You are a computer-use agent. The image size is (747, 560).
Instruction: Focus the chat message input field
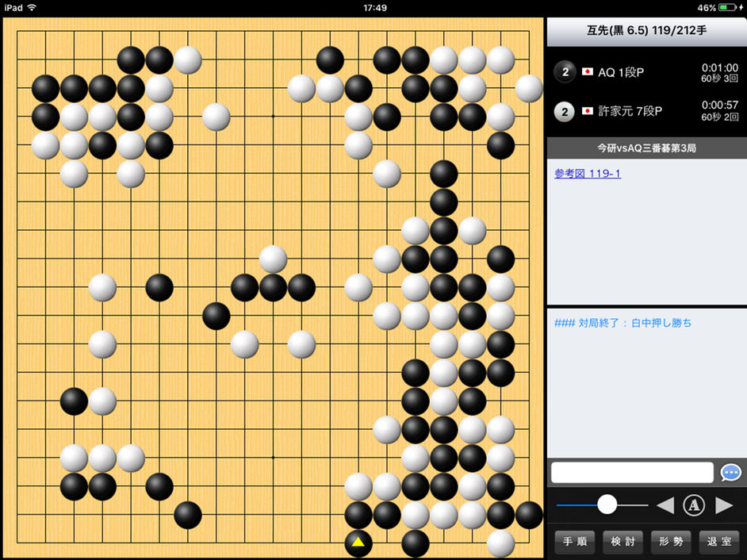point(632,473)
